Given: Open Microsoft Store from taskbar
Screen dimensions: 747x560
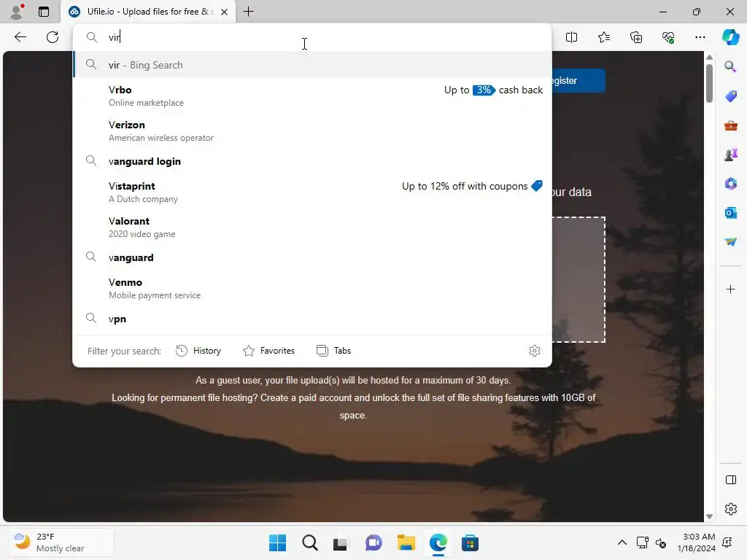Looking at the screenshot, I should click(470, 542).
